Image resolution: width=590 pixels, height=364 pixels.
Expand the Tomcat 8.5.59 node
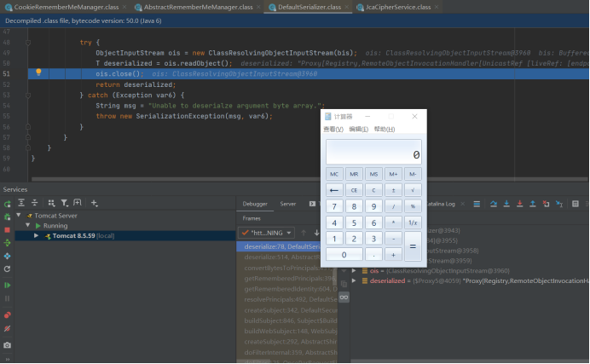(x=36, y=236)
